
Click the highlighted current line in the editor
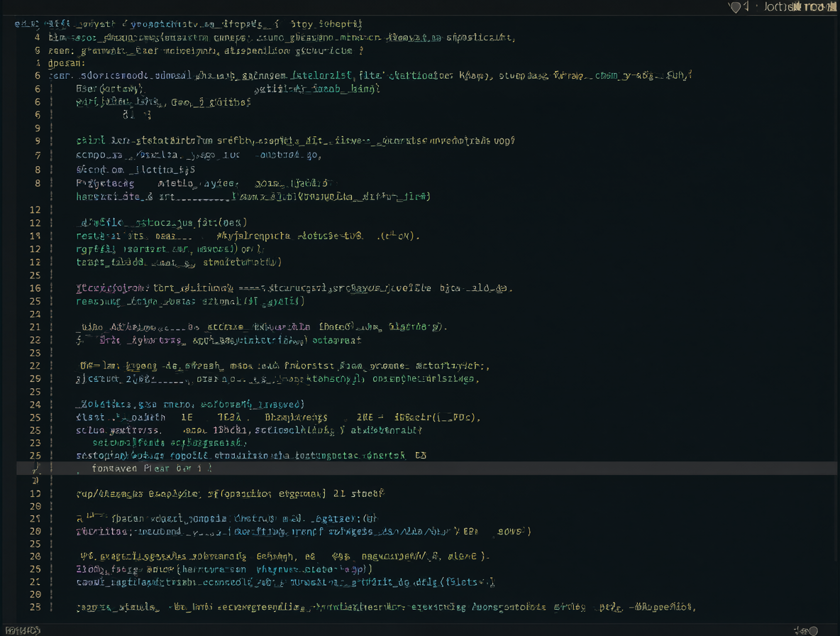coord(426,468)
